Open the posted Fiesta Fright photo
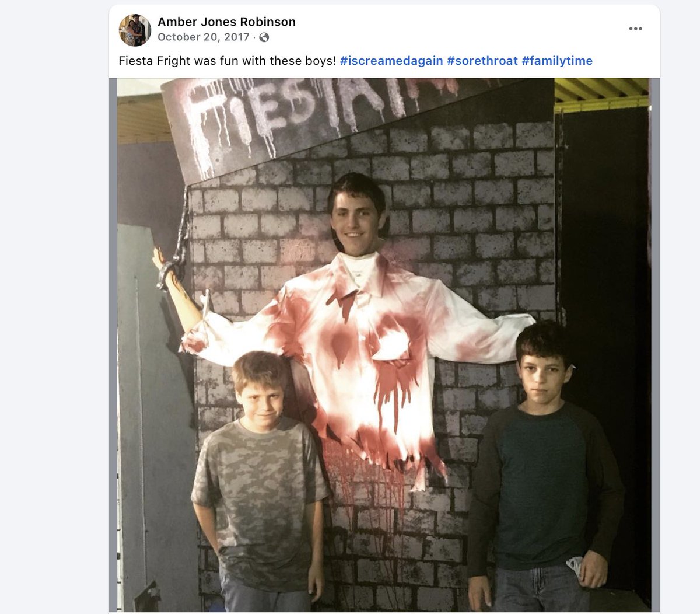700x614 pixels. tap(384, 344)
